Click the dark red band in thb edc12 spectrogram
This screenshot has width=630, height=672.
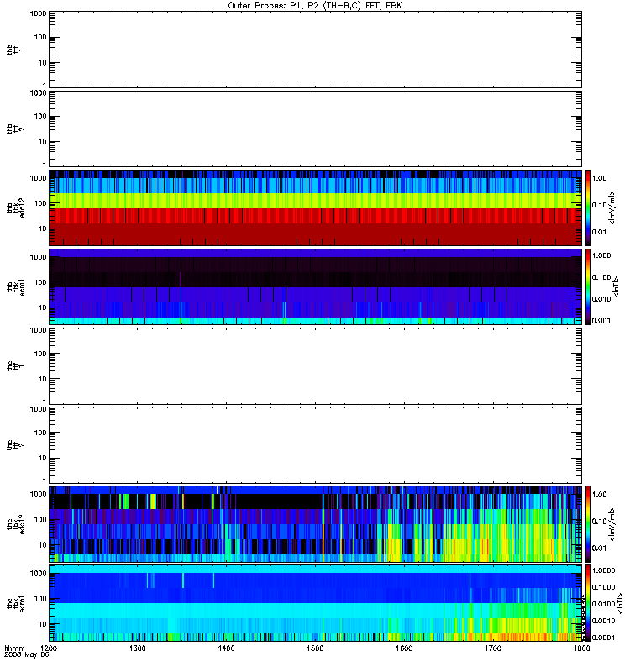click(316, 234)
